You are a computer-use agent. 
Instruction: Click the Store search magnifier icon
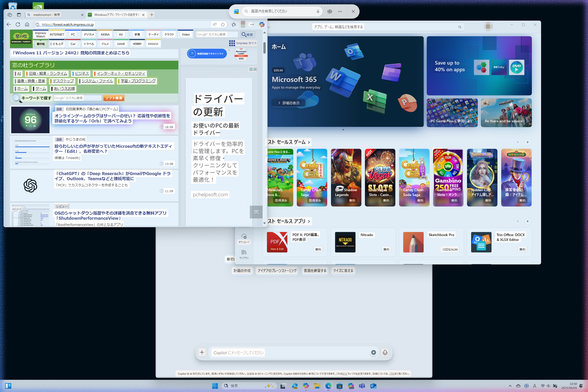[x=460, y=27]
